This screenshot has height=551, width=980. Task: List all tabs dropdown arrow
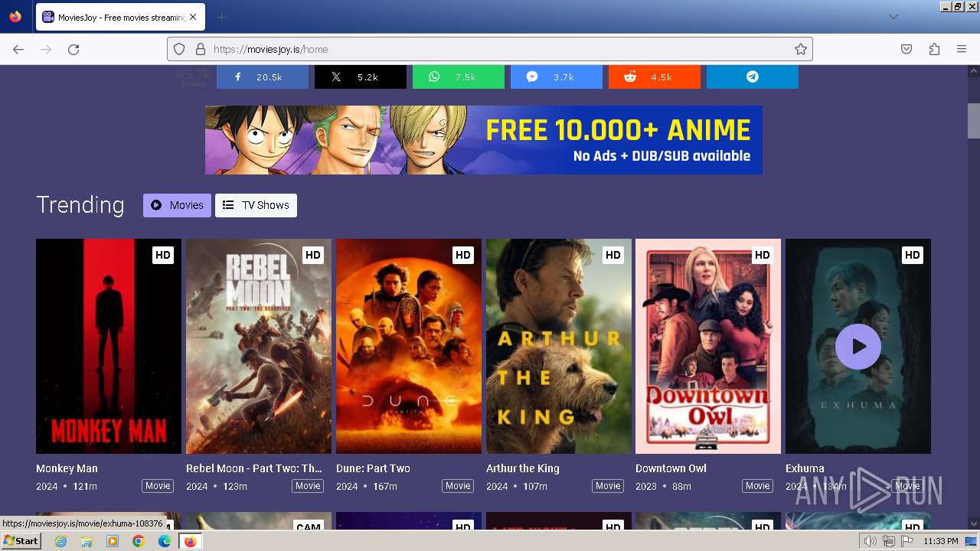click(x=893, y=17)
